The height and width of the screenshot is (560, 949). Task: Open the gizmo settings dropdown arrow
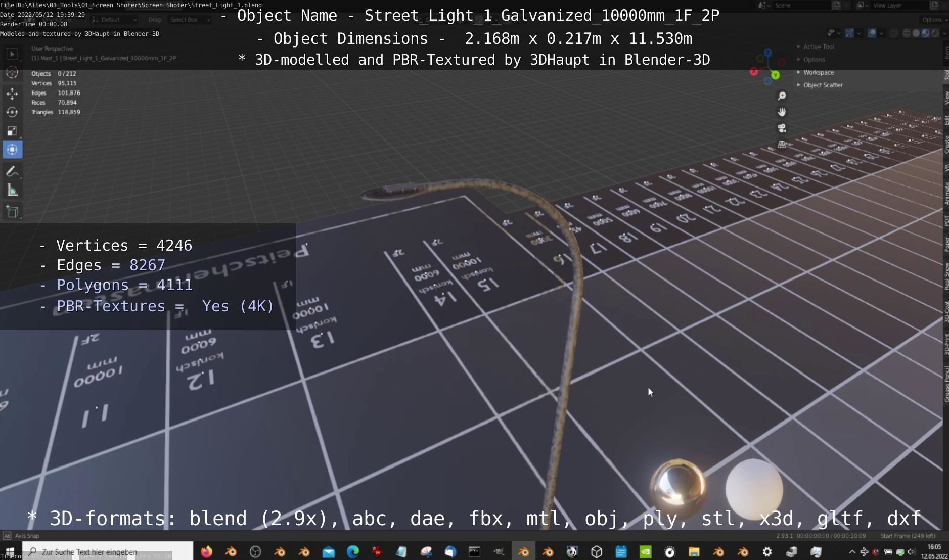858,33
